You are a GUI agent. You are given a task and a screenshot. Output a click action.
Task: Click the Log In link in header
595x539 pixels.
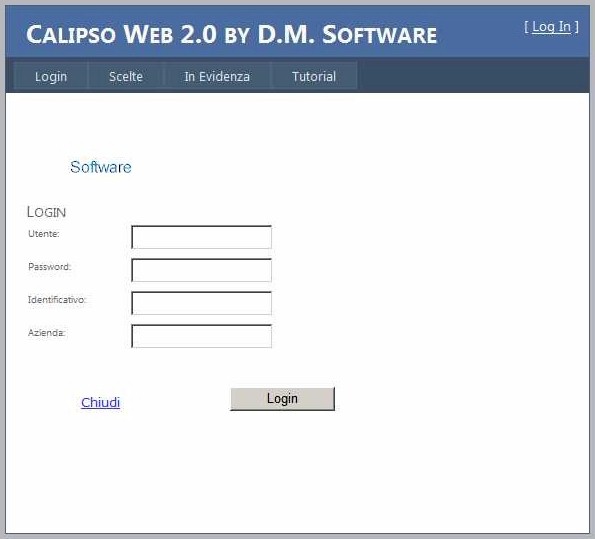(x=551, y=27)
